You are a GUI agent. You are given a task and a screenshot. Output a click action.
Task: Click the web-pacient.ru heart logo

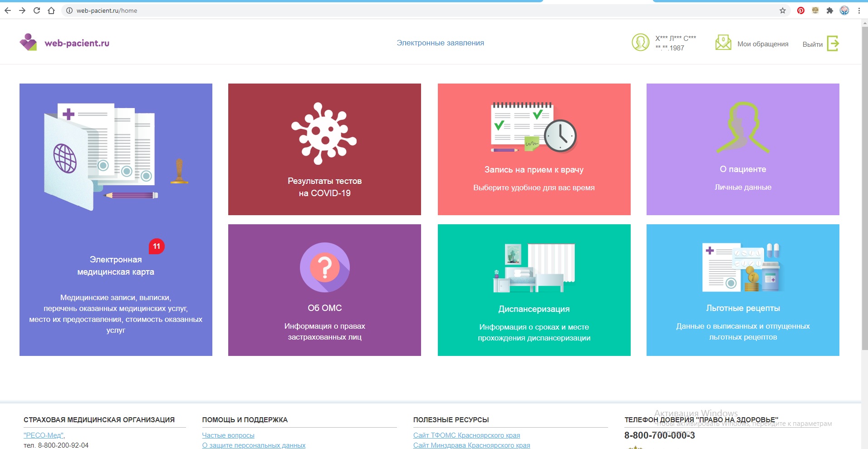[x=28, y=42]
